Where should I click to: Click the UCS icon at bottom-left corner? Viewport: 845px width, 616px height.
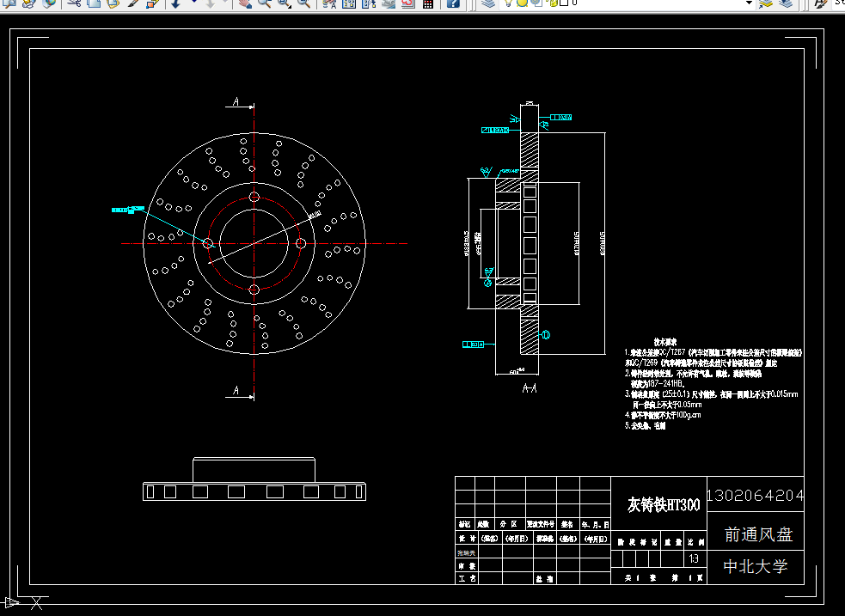[21, 602]
